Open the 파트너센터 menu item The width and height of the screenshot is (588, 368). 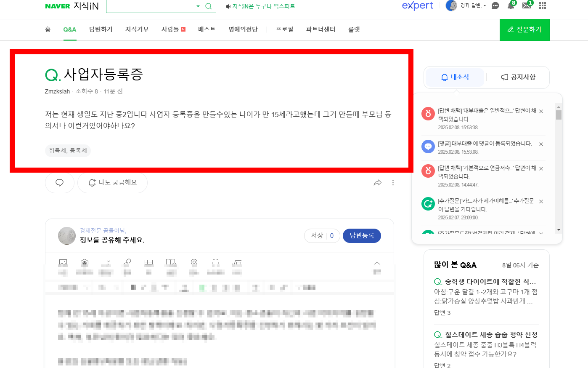[x=321, y=29]
